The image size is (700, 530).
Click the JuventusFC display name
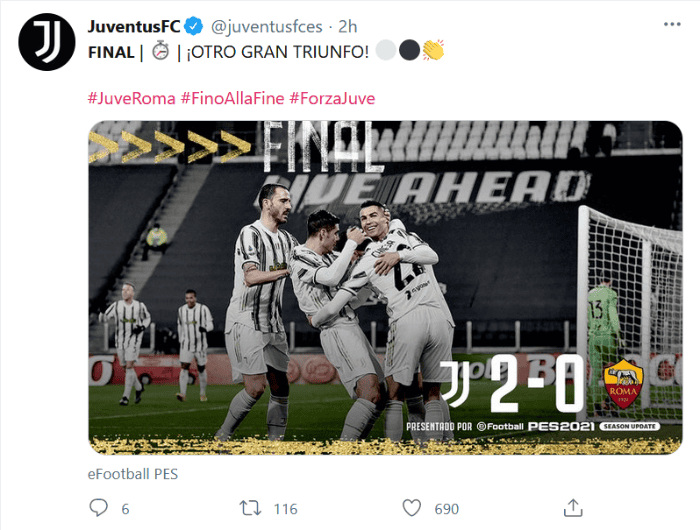(x=134, y=26)
